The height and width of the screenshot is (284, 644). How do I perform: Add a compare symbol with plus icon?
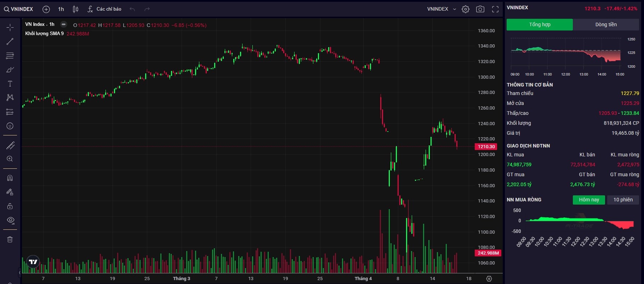point(46,9)
